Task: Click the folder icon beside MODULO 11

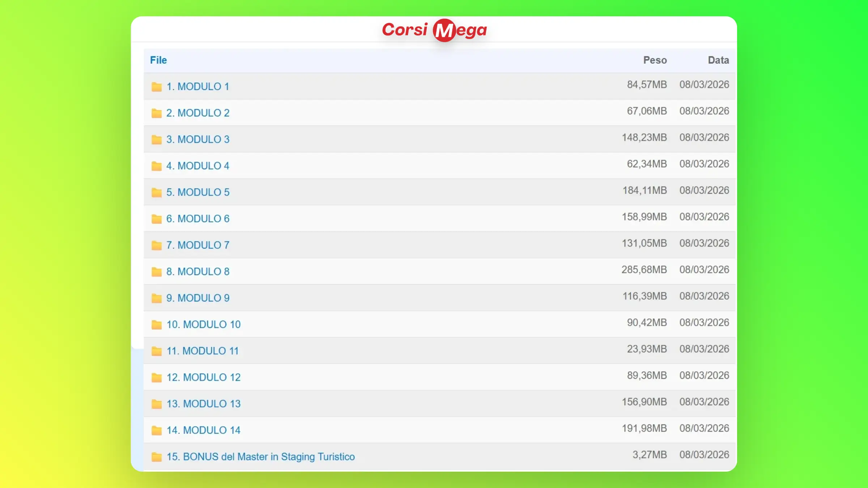Action: [x=156, y=351]
